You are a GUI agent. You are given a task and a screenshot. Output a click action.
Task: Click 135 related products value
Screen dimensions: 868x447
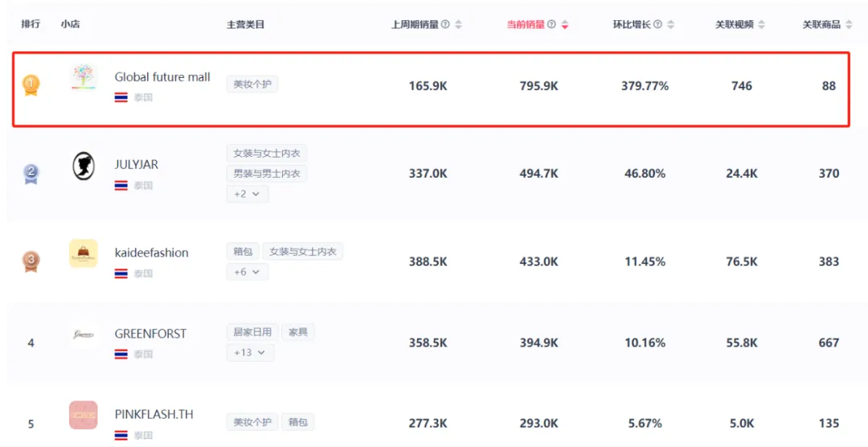pyautogui.click(x=829, y=424)
